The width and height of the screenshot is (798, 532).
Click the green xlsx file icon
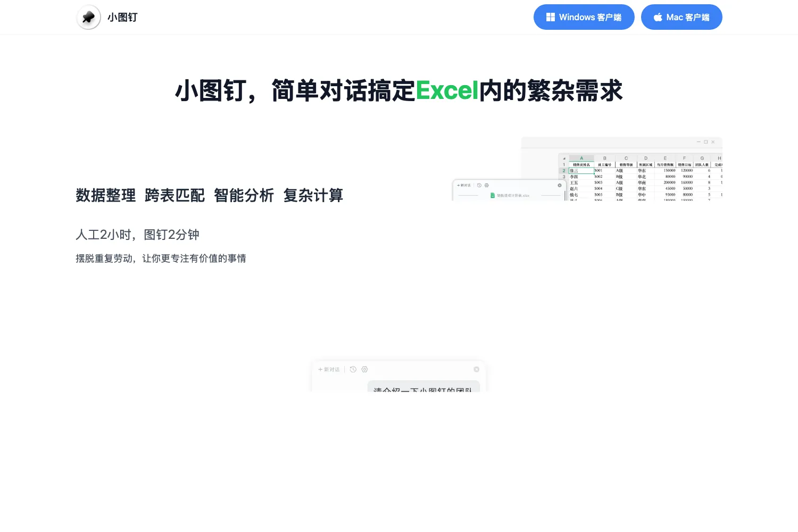493,195
